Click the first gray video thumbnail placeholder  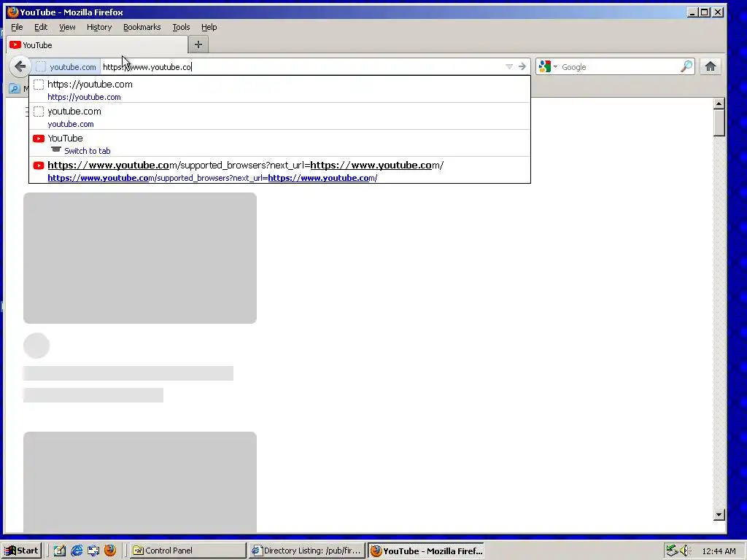140,258
